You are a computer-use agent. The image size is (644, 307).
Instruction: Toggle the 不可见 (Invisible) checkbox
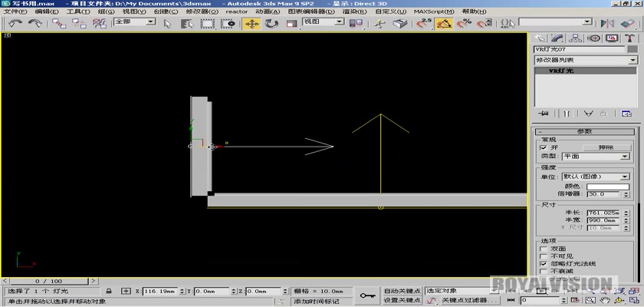pos(544,256)
